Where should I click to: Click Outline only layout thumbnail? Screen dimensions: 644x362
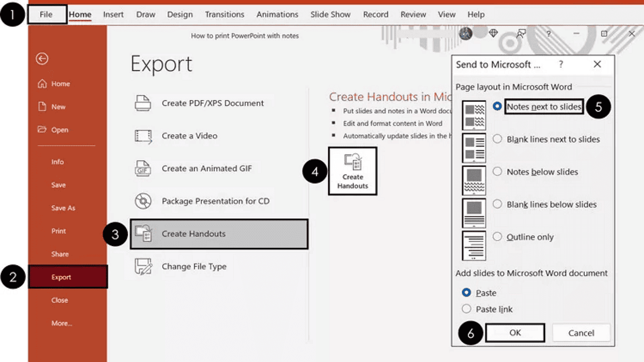click(x=474, y=246)
